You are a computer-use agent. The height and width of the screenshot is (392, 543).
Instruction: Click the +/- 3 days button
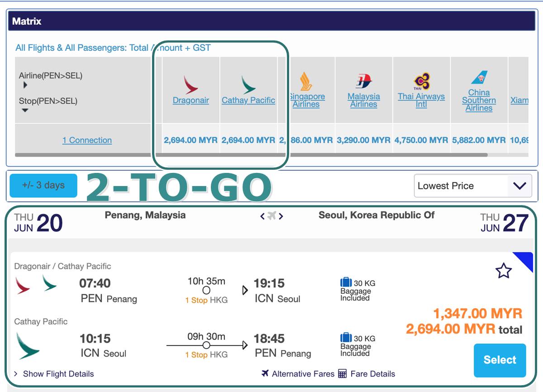[43, 186]
